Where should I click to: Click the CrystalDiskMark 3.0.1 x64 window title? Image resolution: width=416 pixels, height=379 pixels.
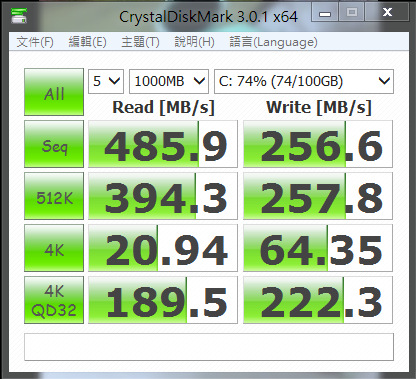[x=208, y=17]
